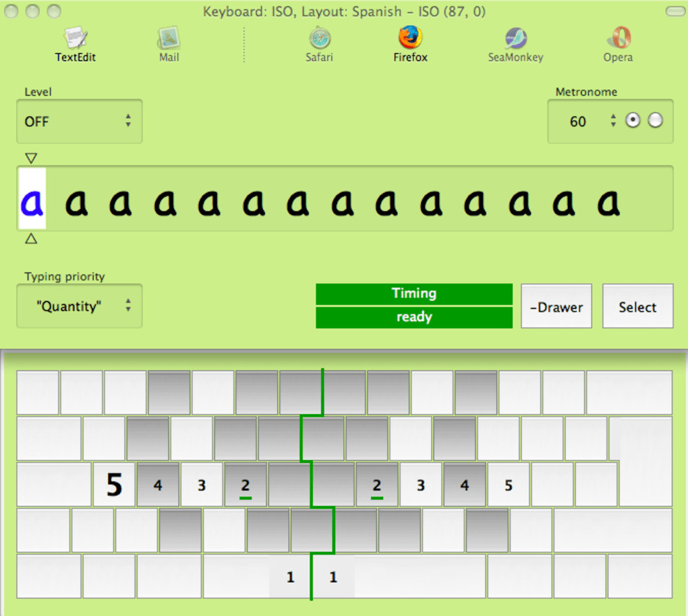Image resolution: width=688 pixels, height=616 pixels.
Task: Click the toolbar pill button in title bar
Action: [675, 11]
